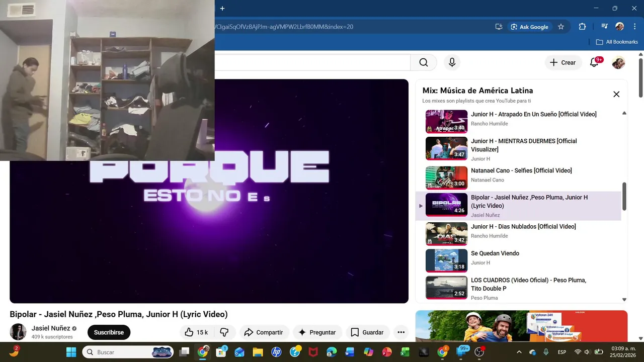Open Task View on taskbar
The image size is (644, 362).
(x=185, y=352)
